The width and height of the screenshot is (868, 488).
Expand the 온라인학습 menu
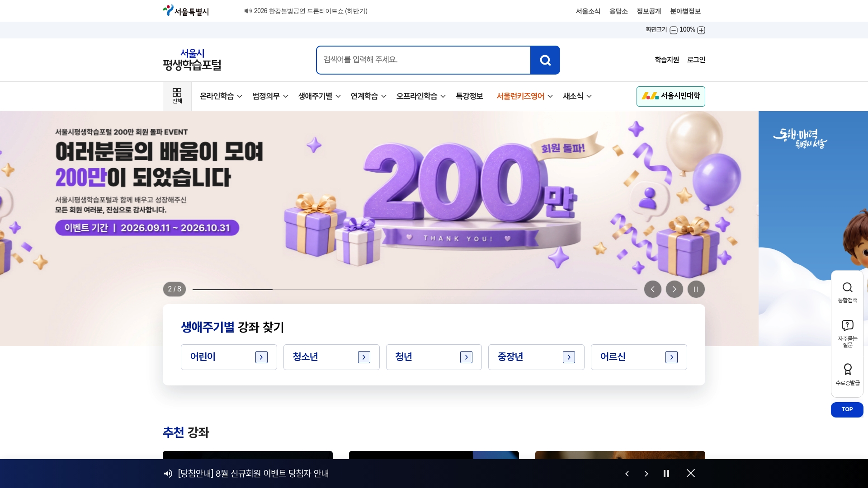(x=221, y=96)
